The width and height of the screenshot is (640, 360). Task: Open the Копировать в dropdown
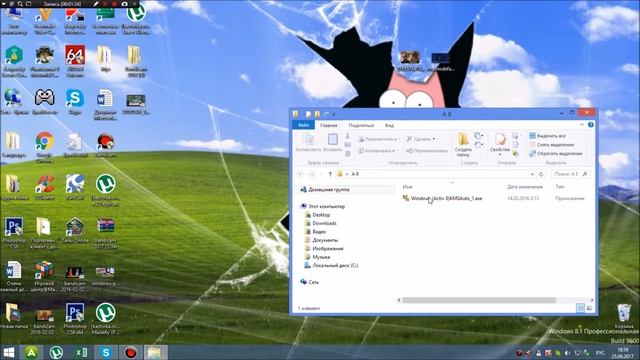[378, 151]
